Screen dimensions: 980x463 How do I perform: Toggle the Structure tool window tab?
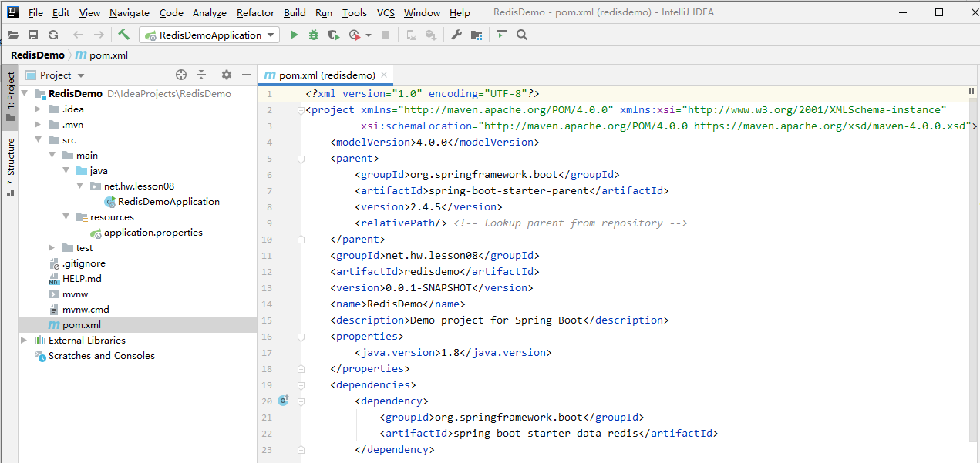tap(10, 166)
